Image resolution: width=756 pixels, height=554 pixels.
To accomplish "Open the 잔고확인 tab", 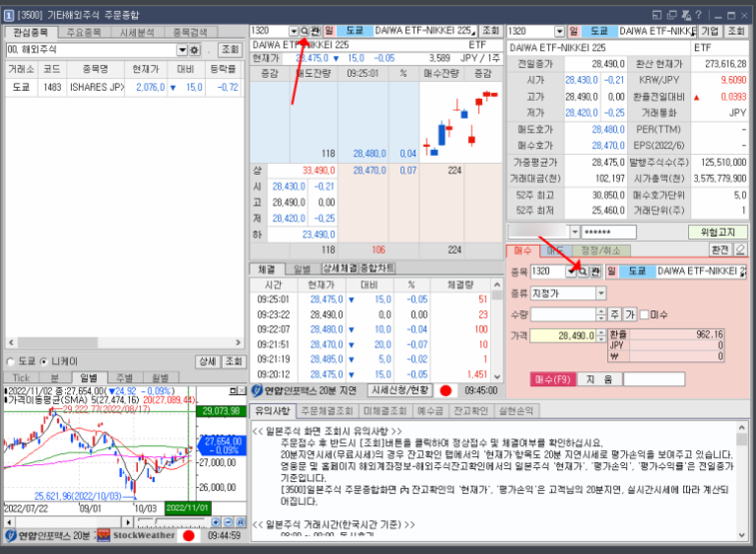I will pos(470,411).
